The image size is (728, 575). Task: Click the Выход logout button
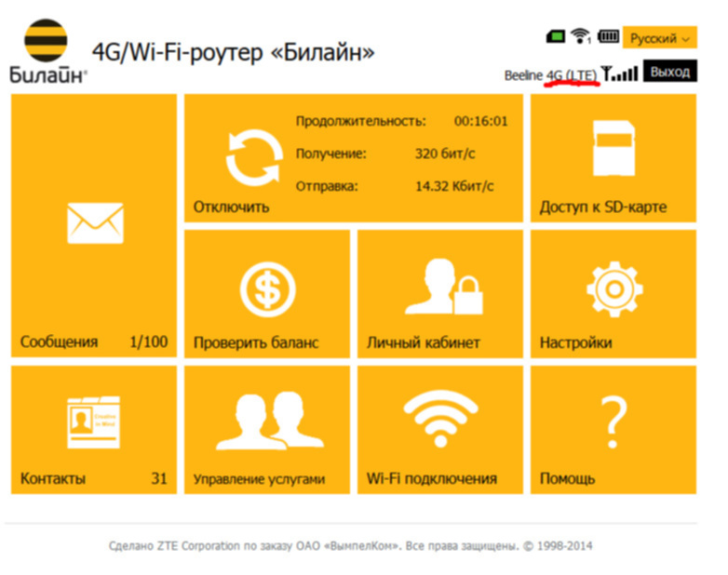670,71
